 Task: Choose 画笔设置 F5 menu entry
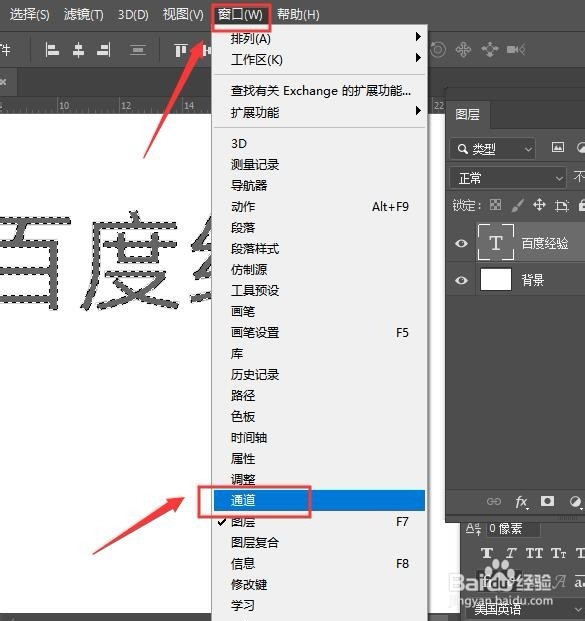coord(319,332)
